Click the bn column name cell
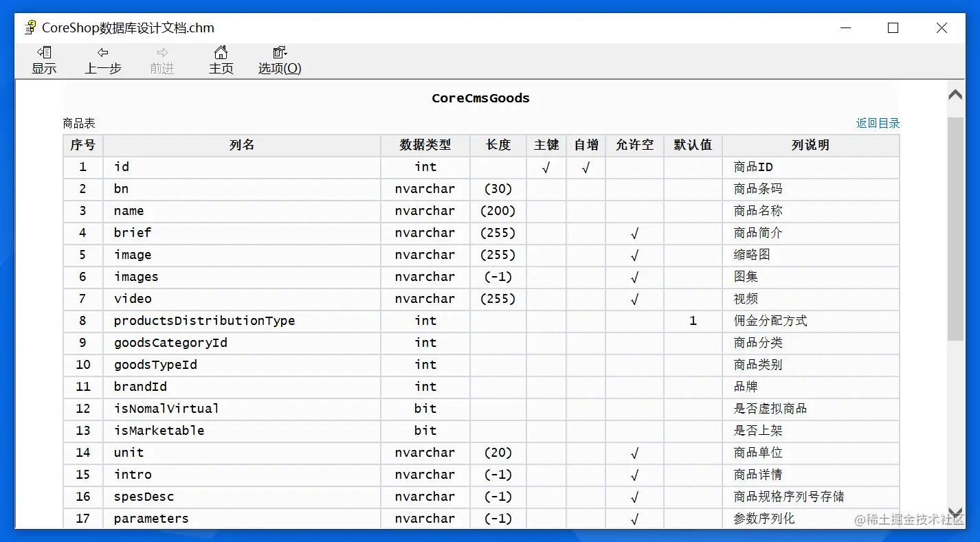This screenshot has width=980, height=542. pyautogui.click(x=242, y=189)
